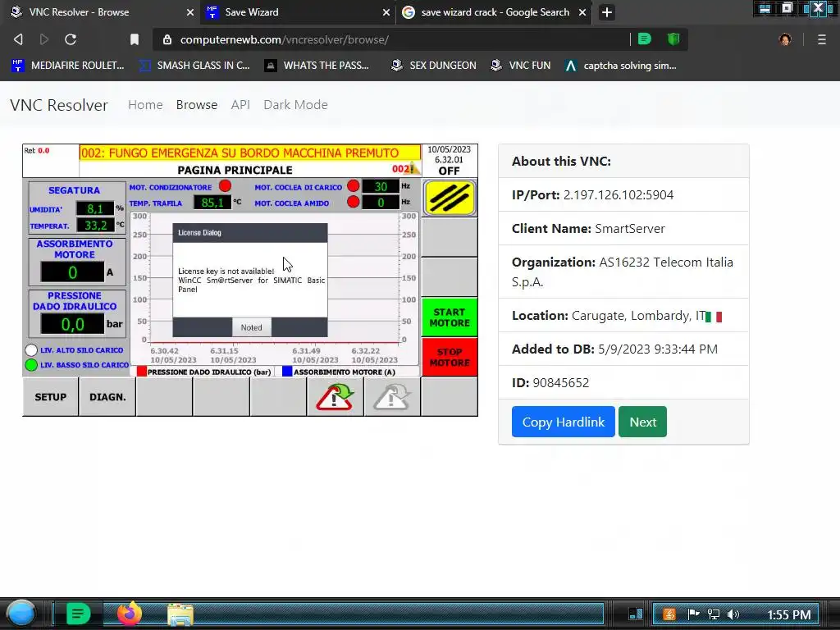Open captcha solving sim... bookmark
The image size is (840, 630).
[621, 66]
